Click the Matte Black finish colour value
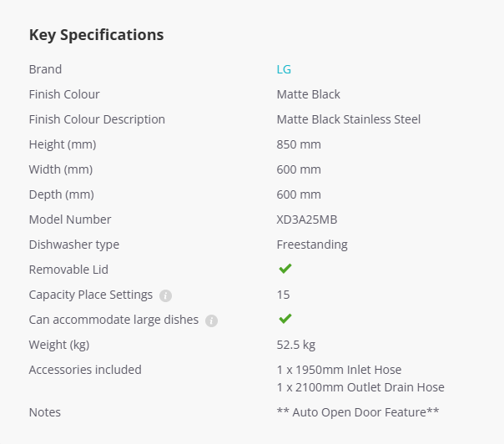 [x=308, y=94]
